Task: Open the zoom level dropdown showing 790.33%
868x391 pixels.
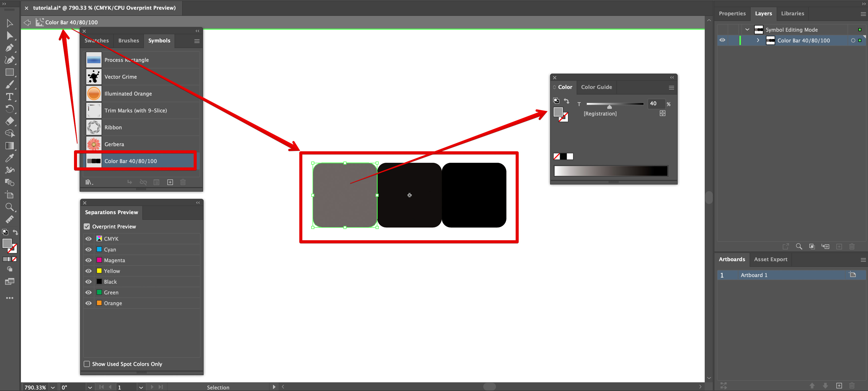Action: pyautogui.click(x=53, y=387)
